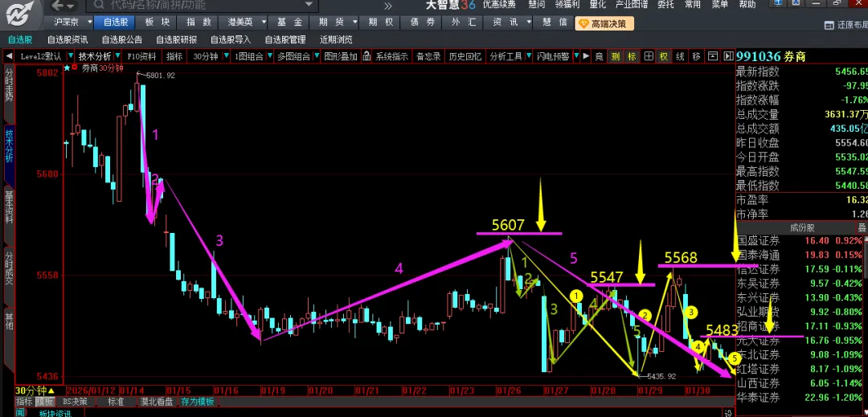Select the BS决策 template tab

tap(75, 402)
